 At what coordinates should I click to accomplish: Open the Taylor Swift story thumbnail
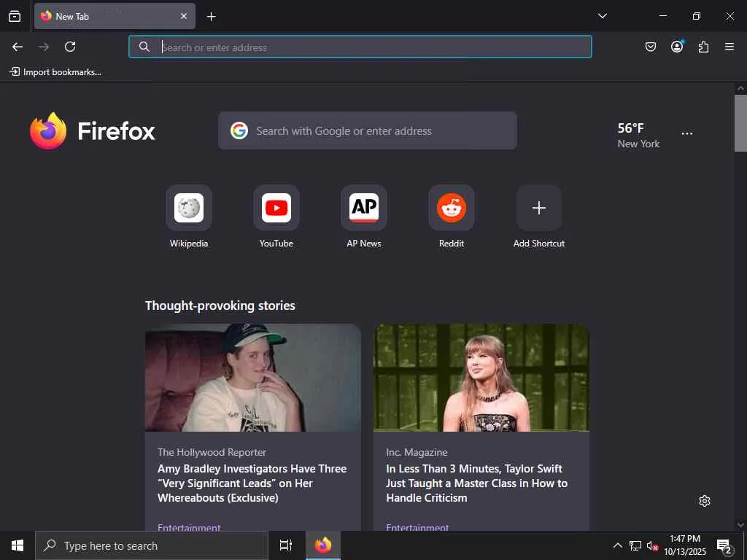481,378
